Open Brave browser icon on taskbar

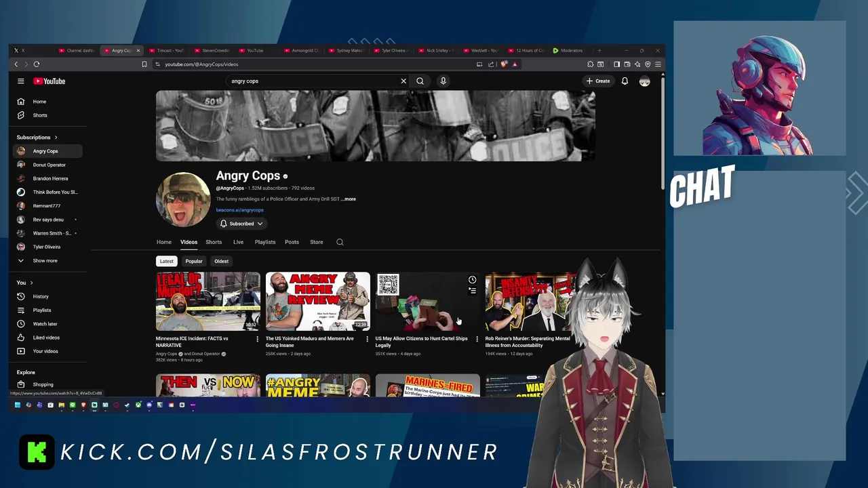83,405
